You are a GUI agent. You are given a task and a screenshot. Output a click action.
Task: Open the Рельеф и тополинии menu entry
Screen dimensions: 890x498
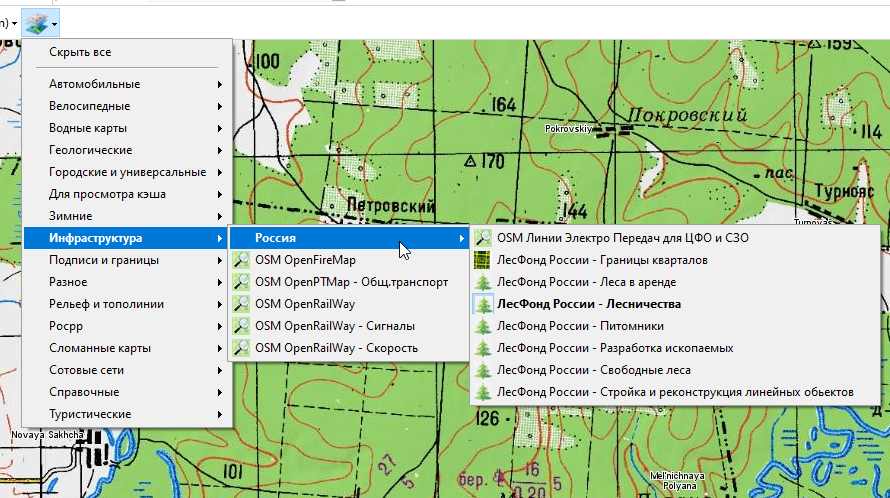click(106, 304)
